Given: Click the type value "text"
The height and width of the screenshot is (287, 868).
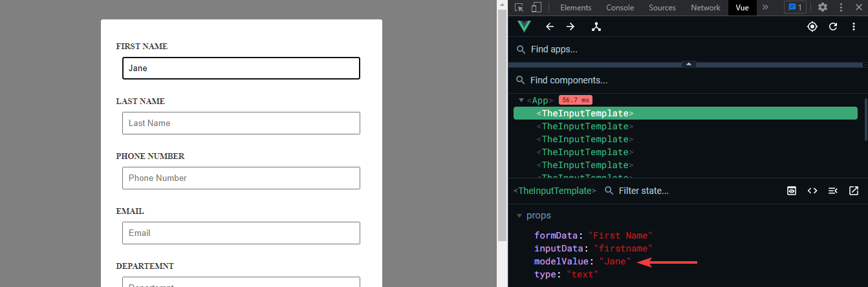Looking at the screenshot, I should [x=582, y=274].
